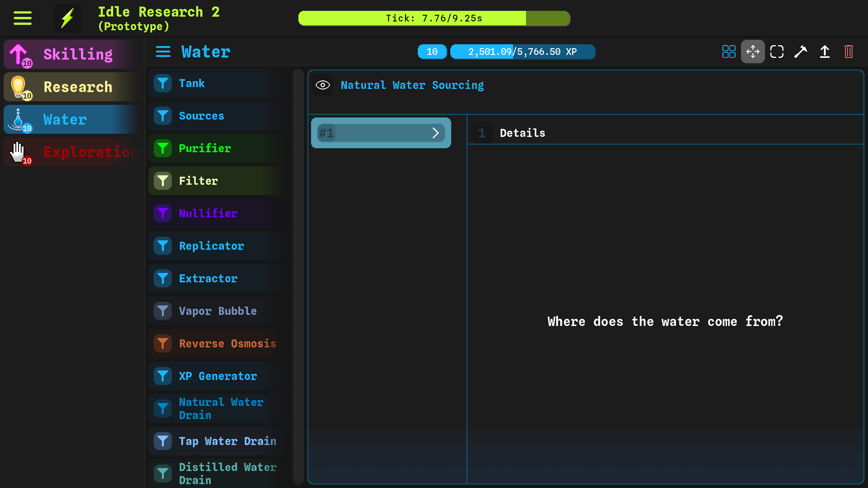Click the grid layout icon in toolbar

click(x=729, y=52)
